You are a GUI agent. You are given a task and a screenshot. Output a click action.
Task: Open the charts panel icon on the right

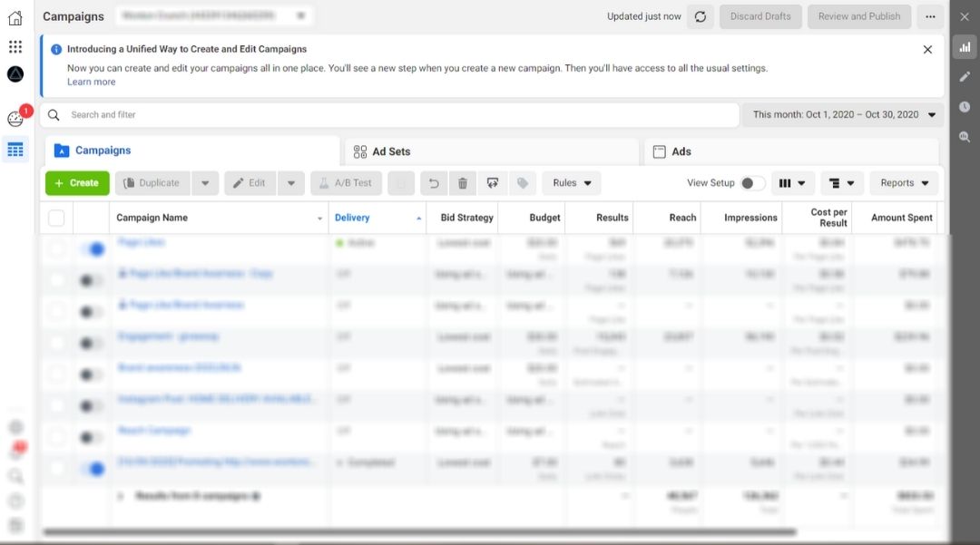click(964, 46)
